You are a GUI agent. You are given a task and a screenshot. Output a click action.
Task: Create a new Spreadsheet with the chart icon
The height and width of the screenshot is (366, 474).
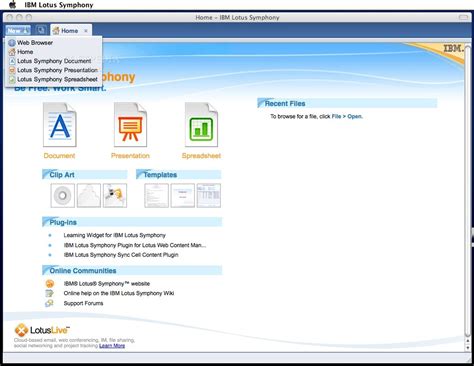[201, 125]
